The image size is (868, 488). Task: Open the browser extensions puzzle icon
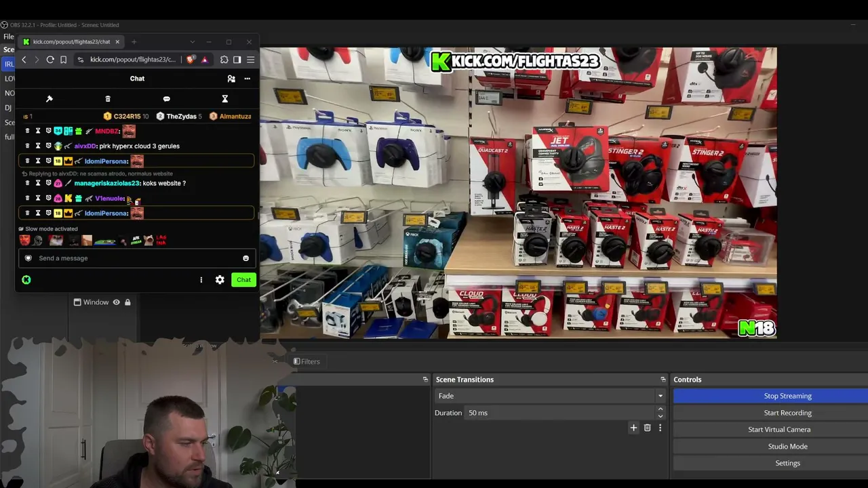(224, 60)
